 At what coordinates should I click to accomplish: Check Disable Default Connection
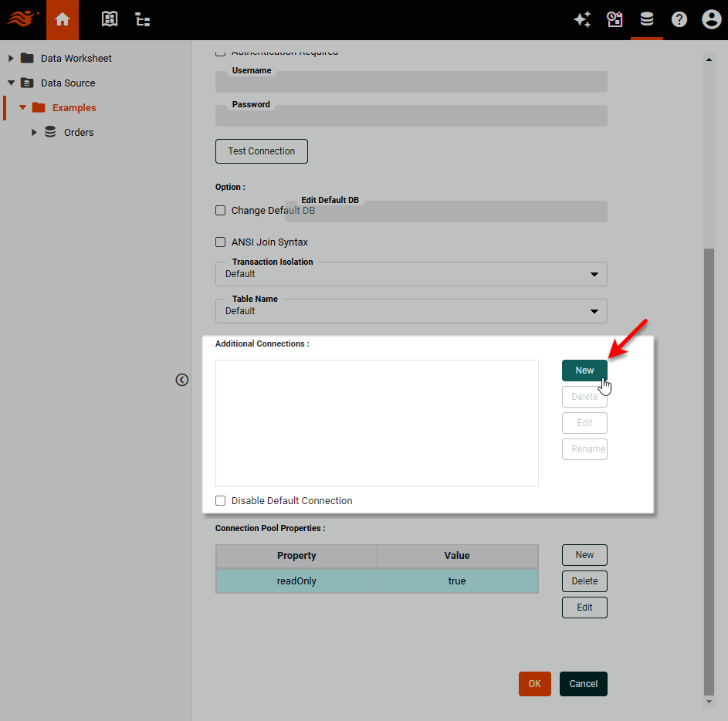pos(220,500)
